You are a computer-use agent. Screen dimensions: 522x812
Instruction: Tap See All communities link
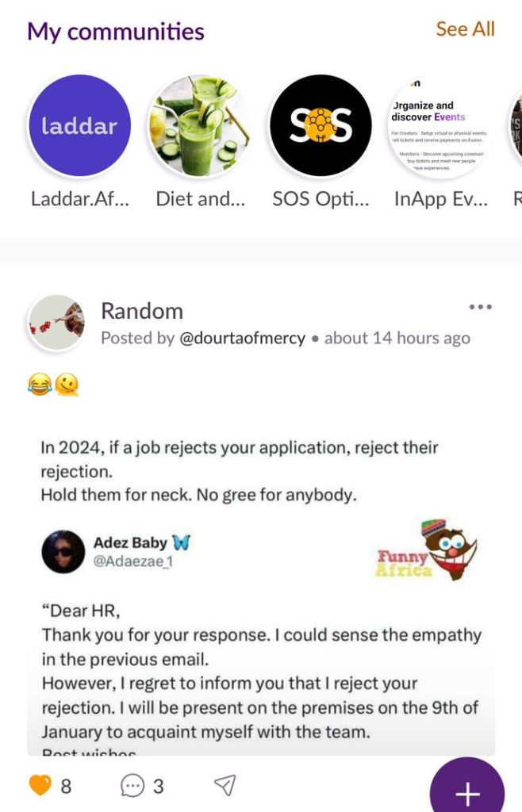coord(465,29)
